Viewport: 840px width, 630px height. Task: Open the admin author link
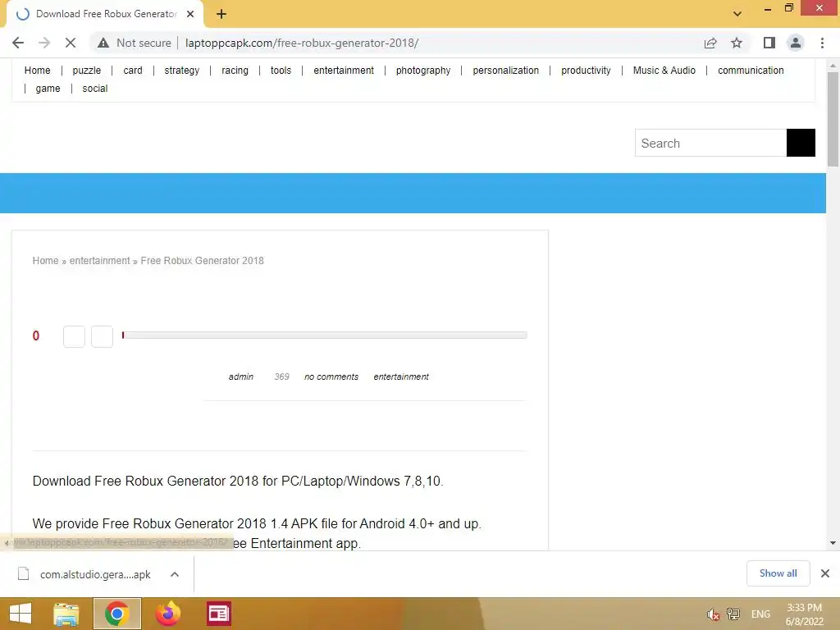[241, 377]
